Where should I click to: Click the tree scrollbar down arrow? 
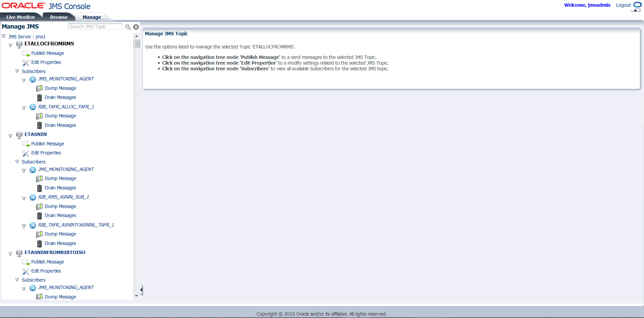pos(137,296)
